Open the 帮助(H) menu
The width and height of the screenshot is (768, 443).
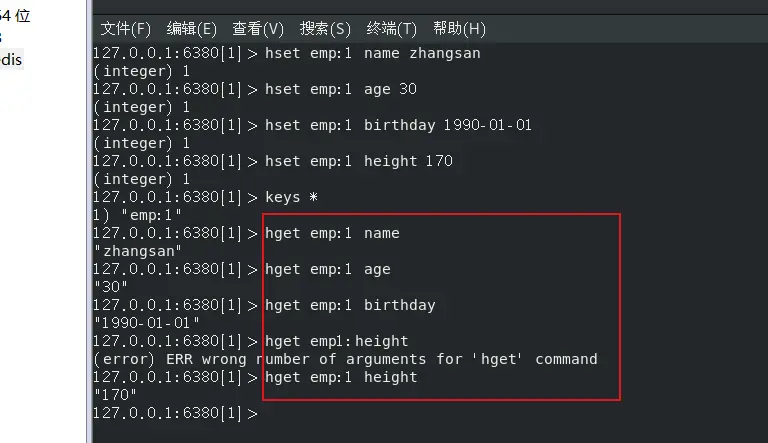click(459, 28)
